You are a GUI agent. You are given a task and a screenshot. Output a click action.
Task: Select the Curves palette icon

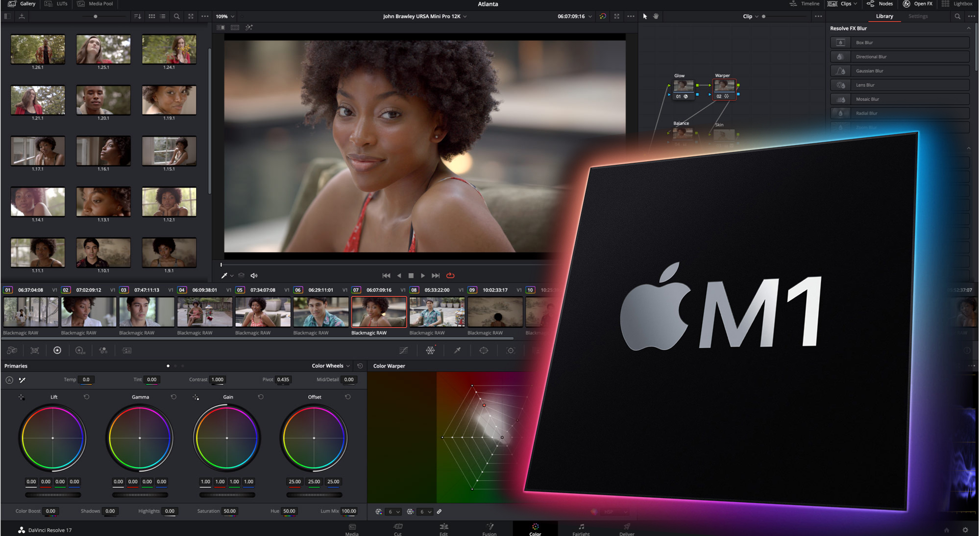click(x=403, y=350)
